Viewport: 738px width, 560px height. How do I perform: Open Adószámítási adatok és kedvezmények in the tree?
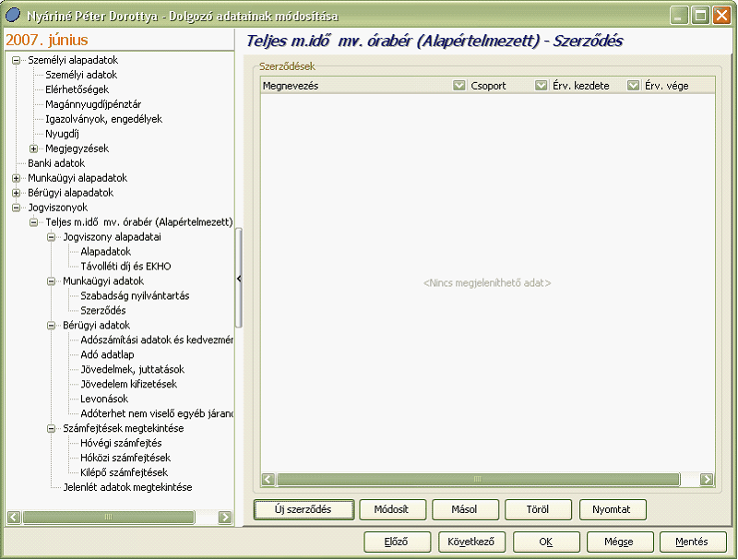(157, 340)
